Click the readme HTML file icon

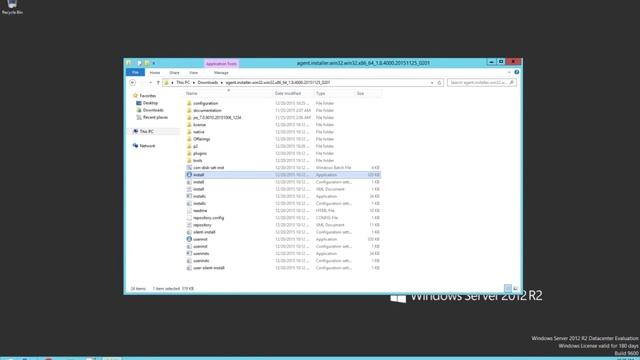coord(189,211)
